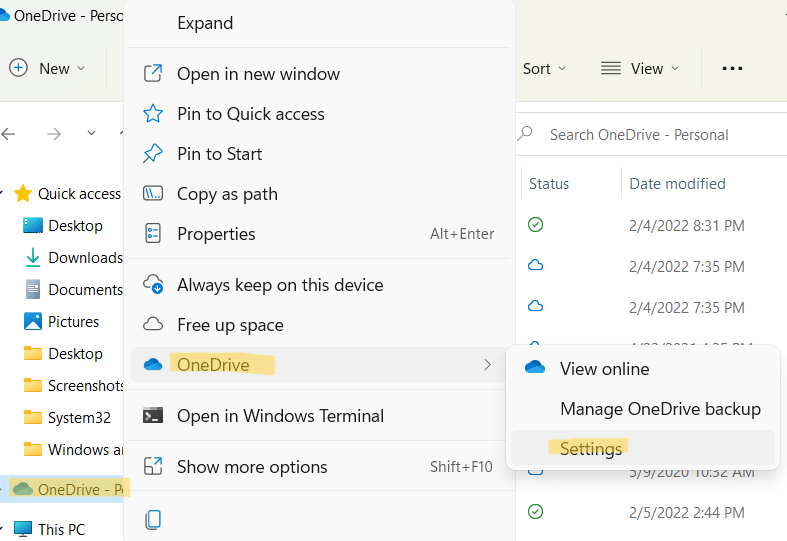Open recent locations chevron
This screenshot has width=787, height=541.
click(91, 133)
